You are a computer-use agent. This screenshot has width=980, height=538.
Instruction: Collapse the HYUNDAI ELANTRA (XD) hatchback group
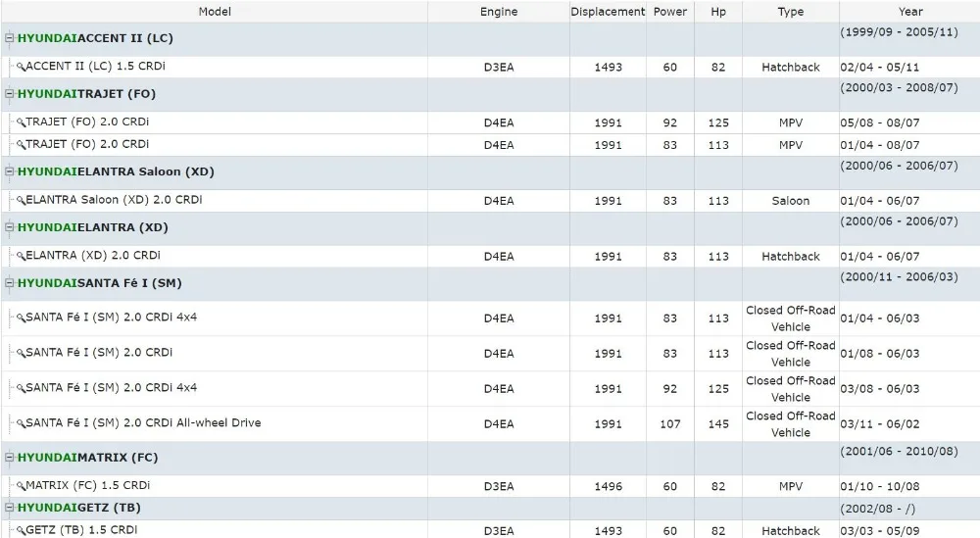pos(10,226)
